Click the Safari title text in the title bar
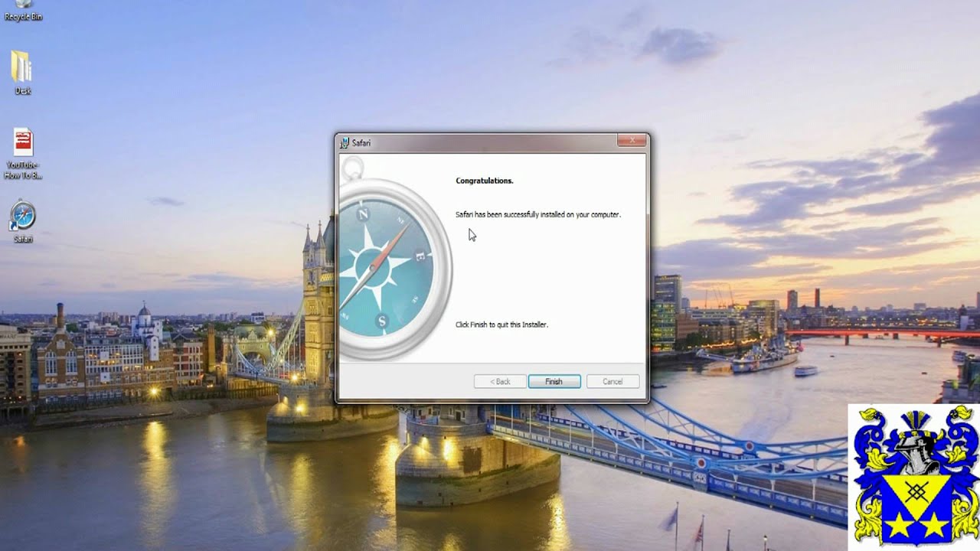Viewport: 980px width, 551px height. tap(361, 143)
